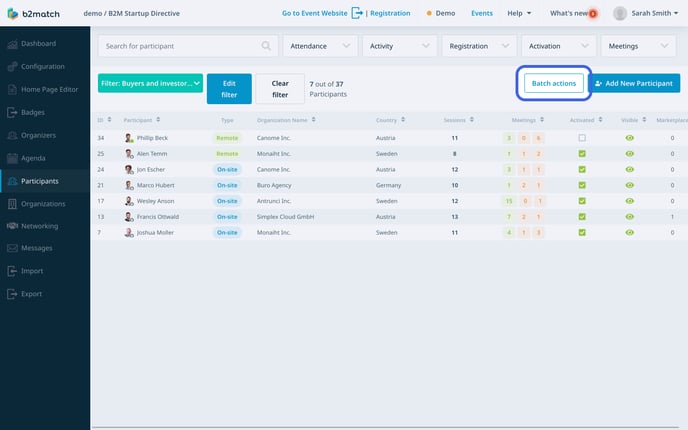Click the Export icon in sidebar
Screen dimensions: 688x430
12,294
